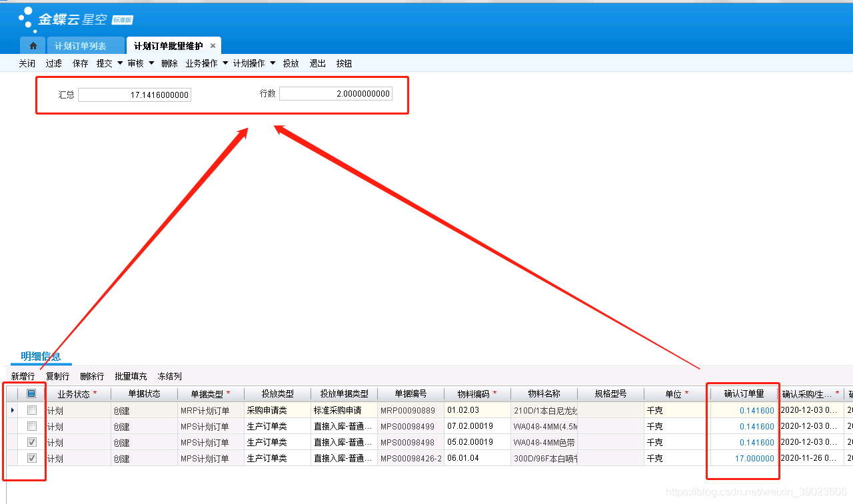Focus the 汇总 input field

coord(135,95)
